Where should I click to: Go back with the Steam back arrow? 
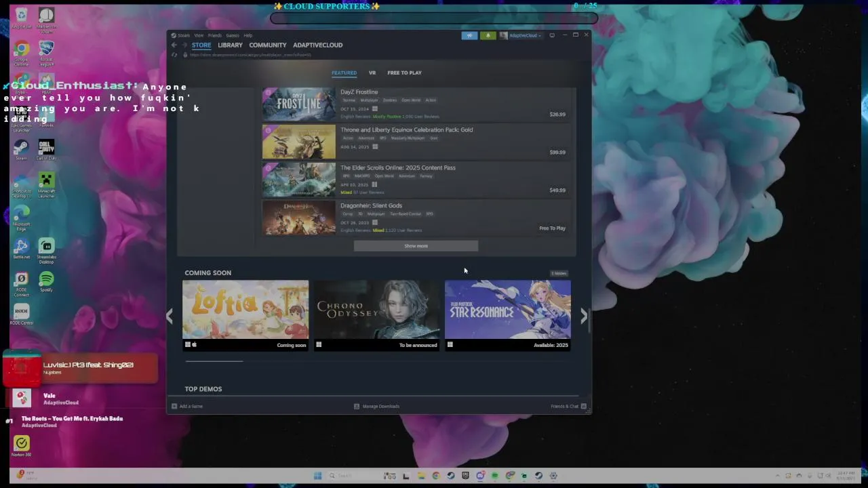[174, 45]
